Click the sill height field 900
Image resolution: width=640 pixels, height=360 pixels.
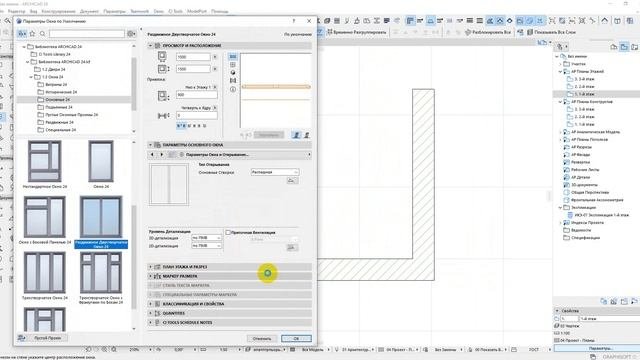197,95
